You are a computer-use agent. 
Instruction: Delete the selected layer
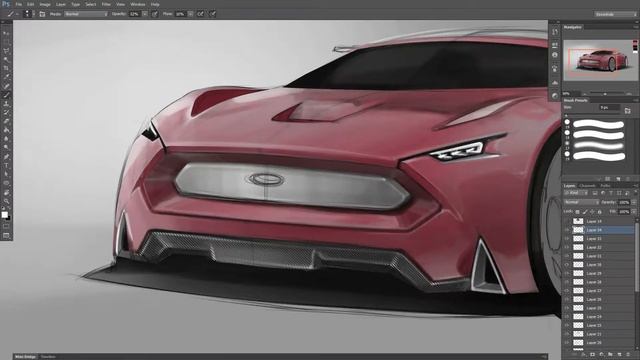629,355
